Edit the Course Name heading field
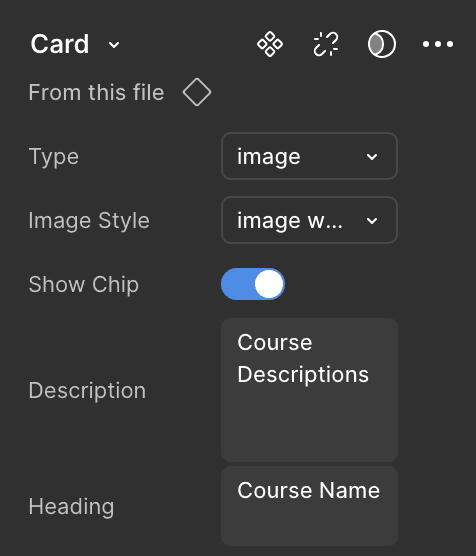 point(309,506)
